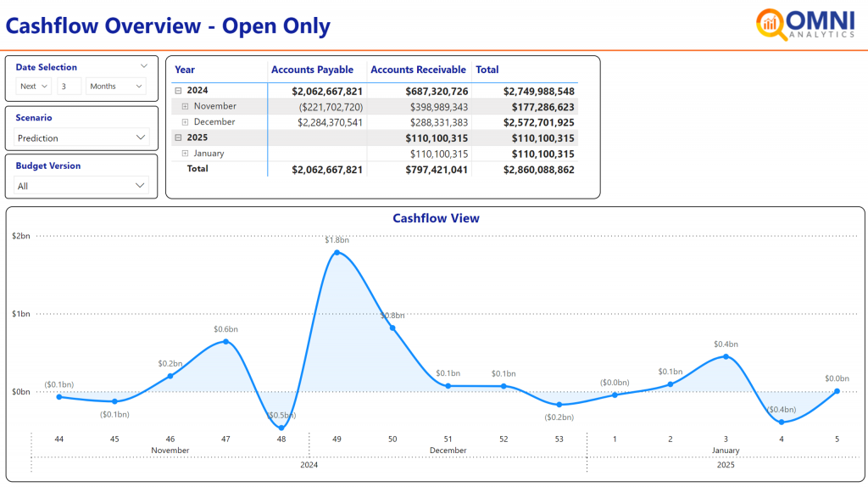868x487 pixels.
Task: Expand the November row in table
Action: 185,107
